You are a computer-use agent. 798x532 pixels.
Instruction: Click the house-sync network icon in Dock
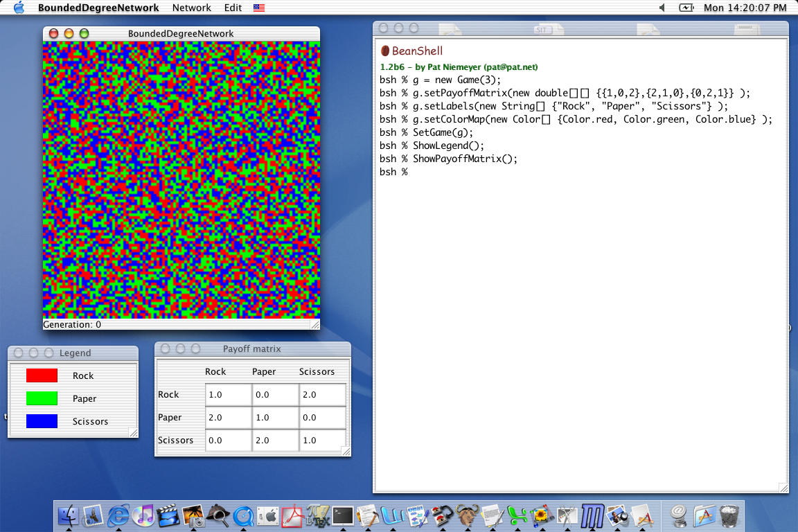click(443, 515)
